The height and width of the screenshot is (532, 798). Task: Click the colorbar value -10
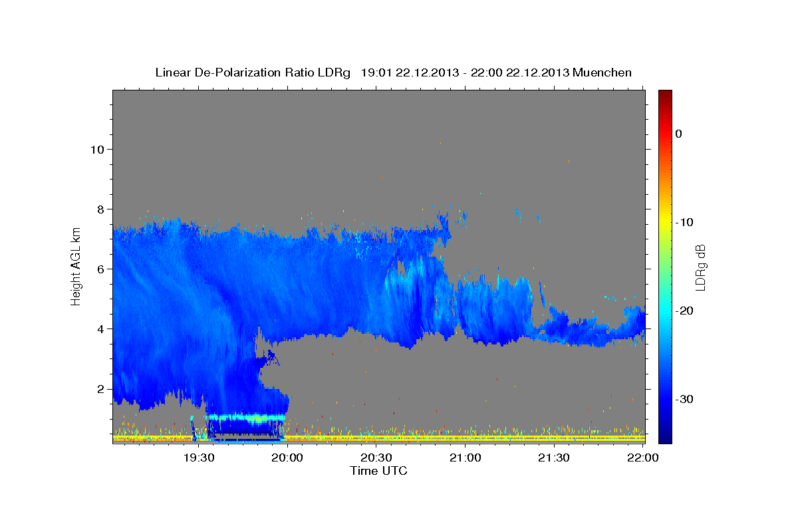[685, 222]
